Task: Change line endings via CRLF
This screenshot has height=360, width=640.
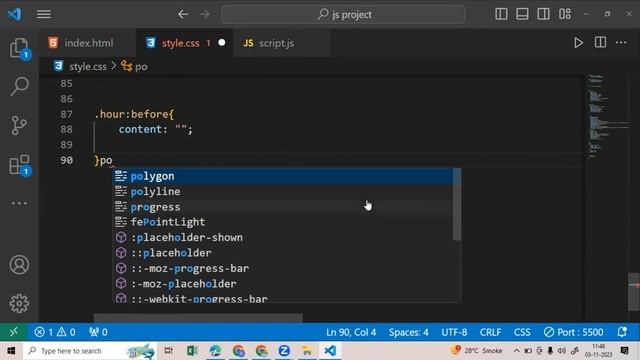Action: click(x=490, y=332)
